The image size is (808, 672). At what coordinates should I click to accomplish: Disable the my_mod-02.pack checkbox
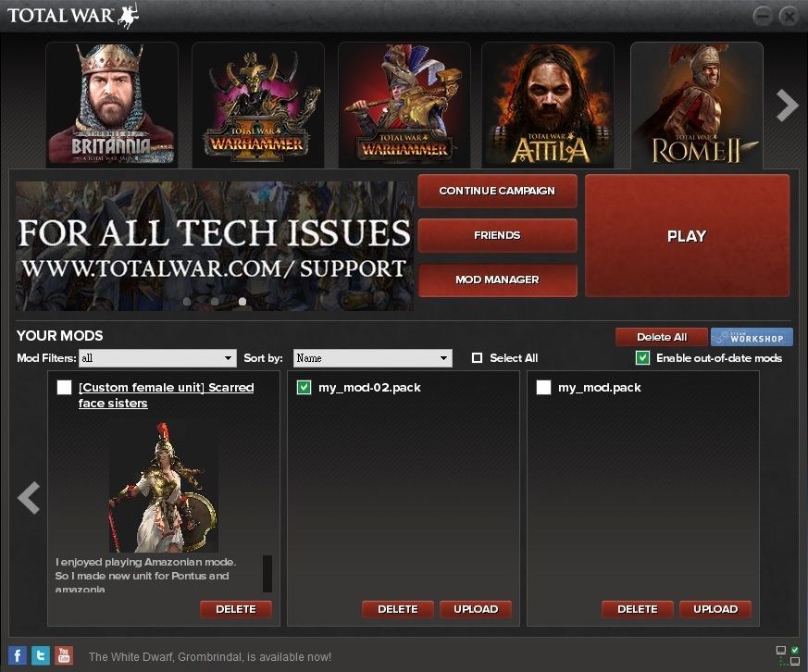coord(304,388)
